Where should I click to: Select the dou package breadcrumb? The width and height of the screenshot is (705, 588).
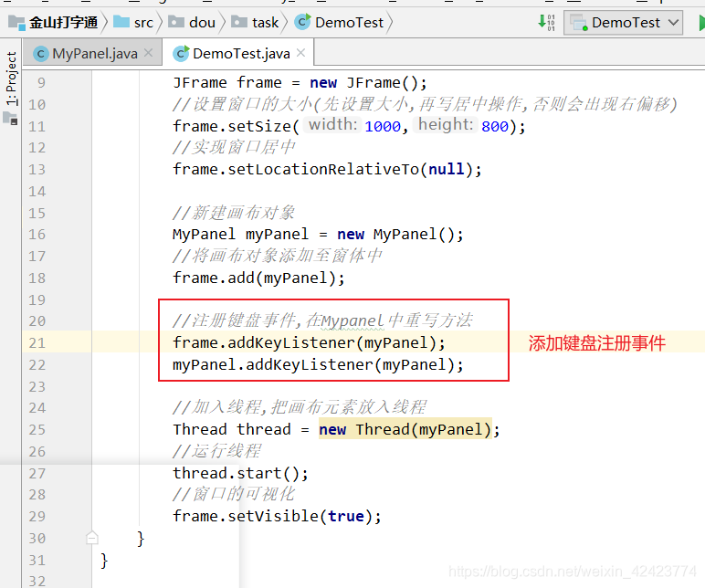click(x=192, y=23)
